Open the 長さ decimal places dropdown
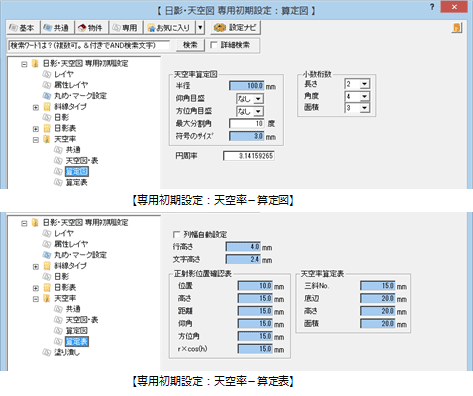The image size is (473, 396). click(x=365, y=84)
